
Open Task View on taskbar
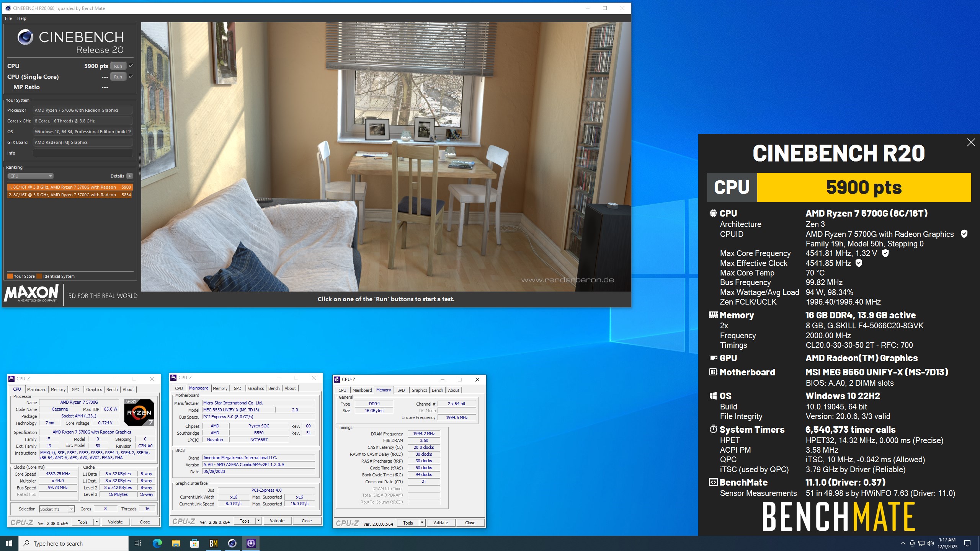138,543
